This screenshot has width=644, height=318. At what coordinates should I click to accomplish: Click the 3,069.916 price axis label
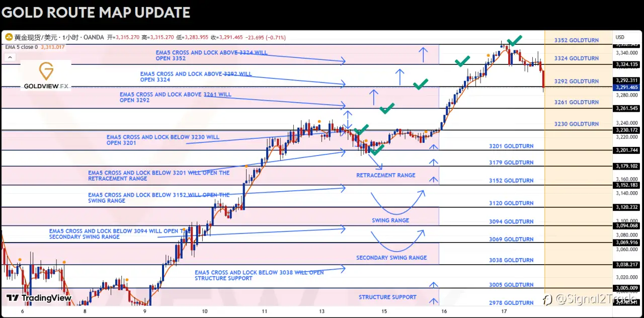[x=626, y=243]
